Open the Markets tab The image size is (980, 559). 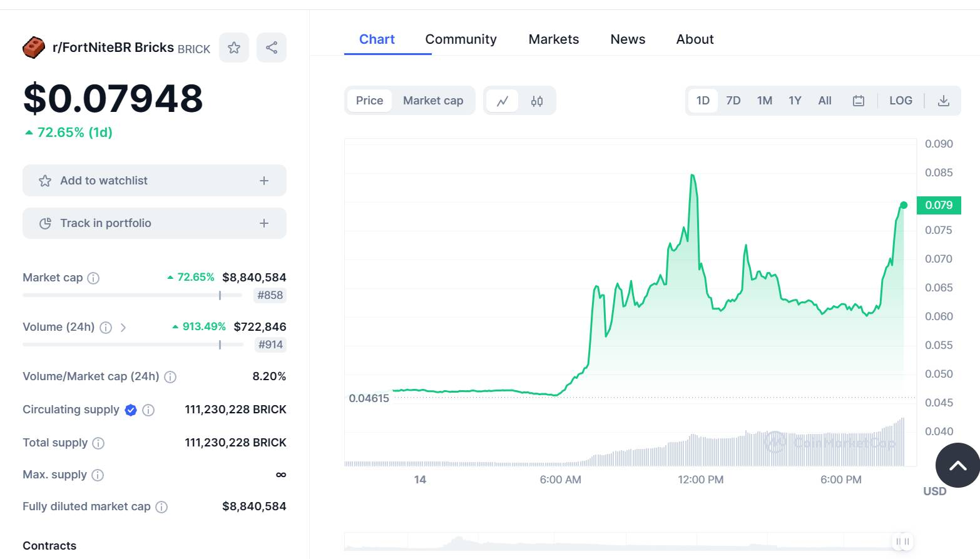click(x=554, y=39)
